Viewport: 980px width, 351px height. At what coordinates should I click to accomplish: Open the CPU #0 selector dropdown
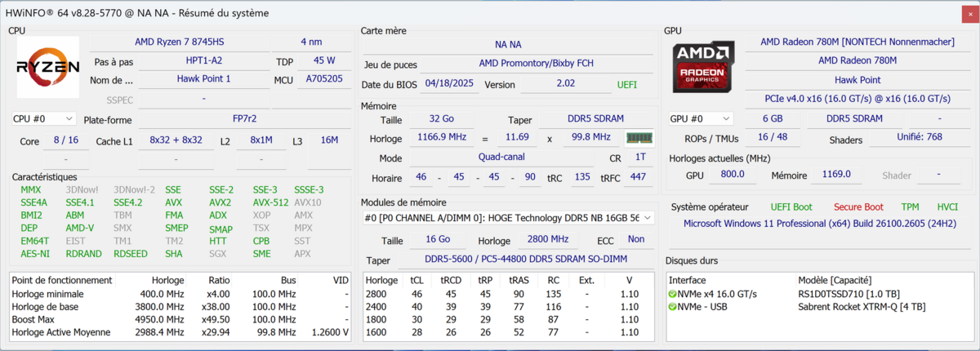43,118
